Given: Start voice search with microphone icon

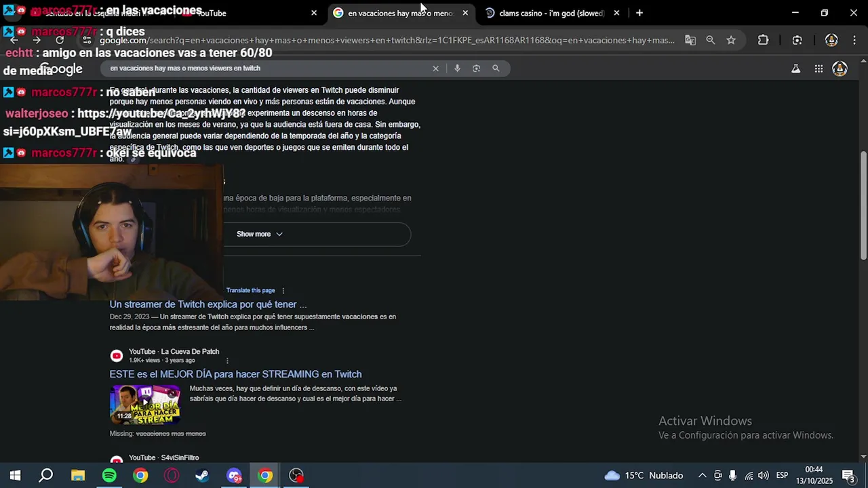Looking at the screenshot, I should (457, 68).
